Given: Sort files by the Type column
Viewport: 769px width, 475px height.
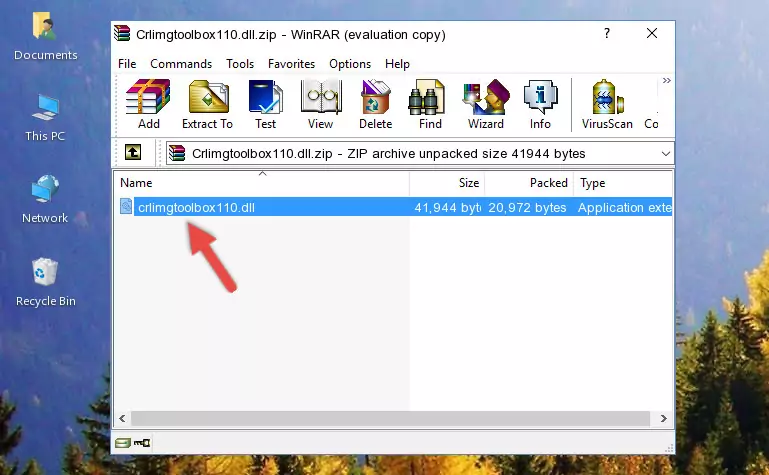Looking at the screenshot, I should [623, 183].
